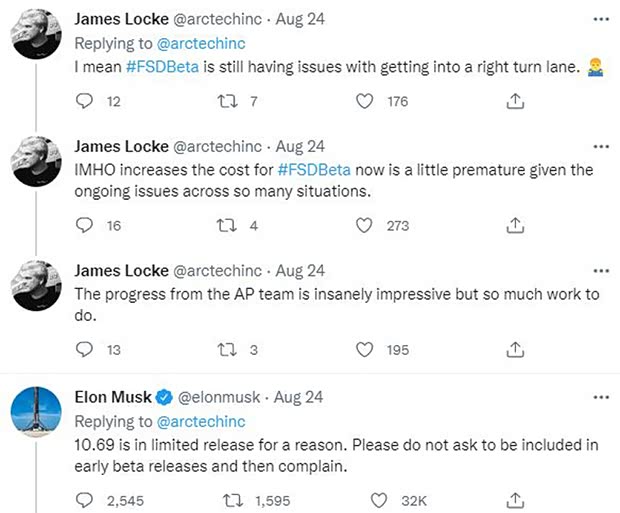Viewport: 620px width, 513px height.
Task: Reply to the AP team progress tweet
Action: point(86,349)
